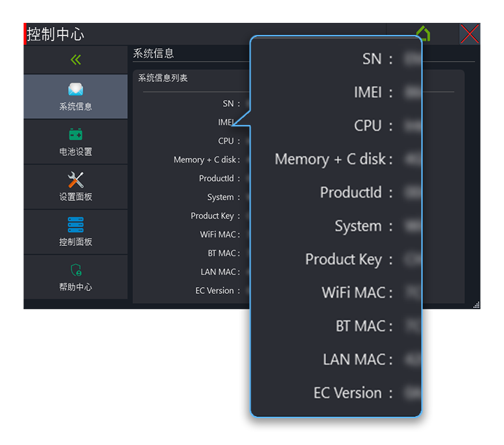The height and width of the screenshot is (445, 504).
Task: Click the enlarged IMEI label in the callout
Action: coord(368,92)
